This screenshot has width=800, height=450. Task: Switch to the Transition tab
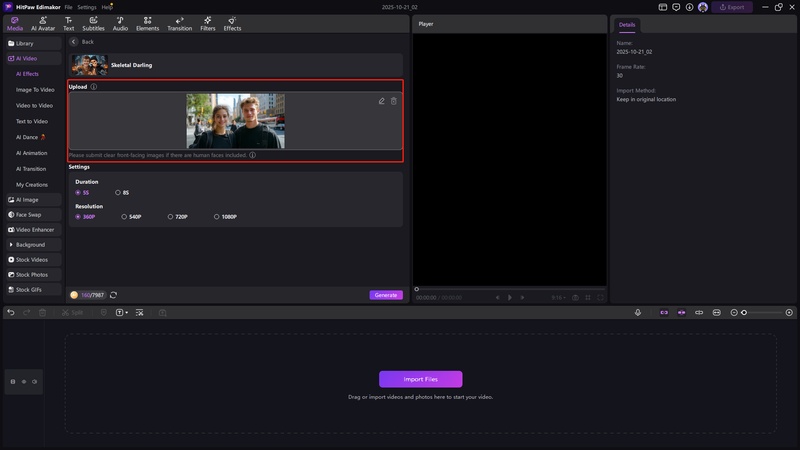pos(179,23)
